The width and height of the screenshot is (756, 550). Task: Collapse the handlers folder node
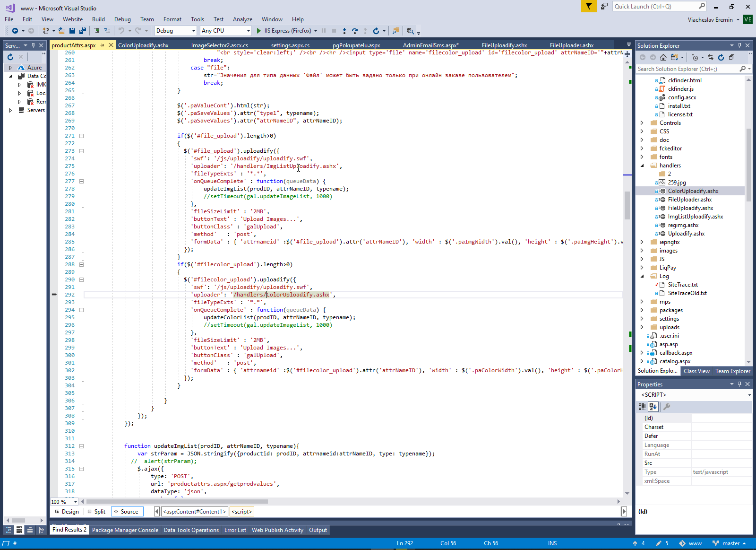pos(642,166)
